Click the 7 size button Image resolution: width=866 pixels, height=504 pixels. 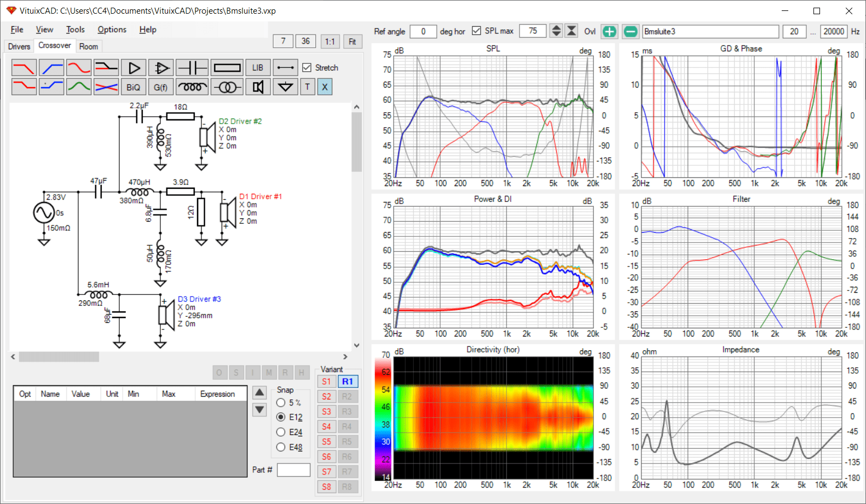283,41
